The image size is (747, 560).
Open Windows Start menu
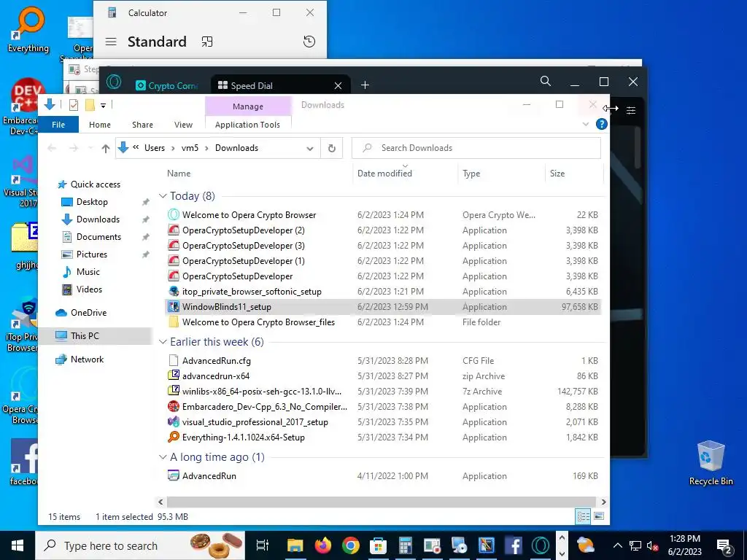[18, 545]
